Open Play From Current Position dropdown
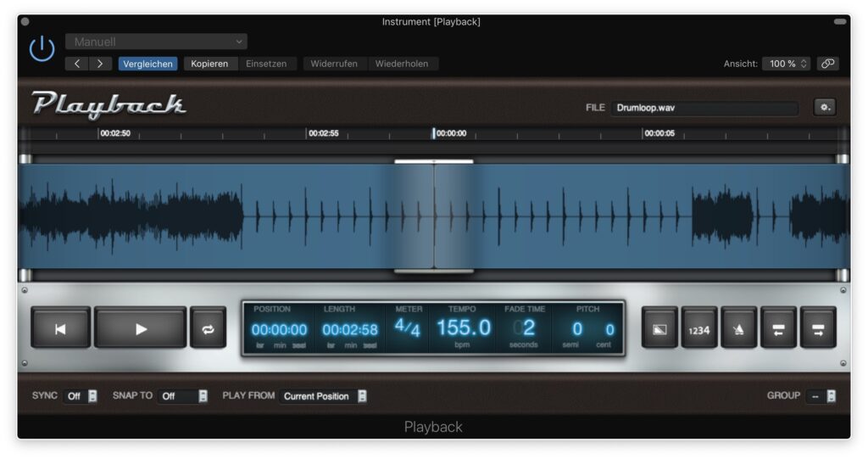This screenshot has height=459, width=868. tap(323, 396)
